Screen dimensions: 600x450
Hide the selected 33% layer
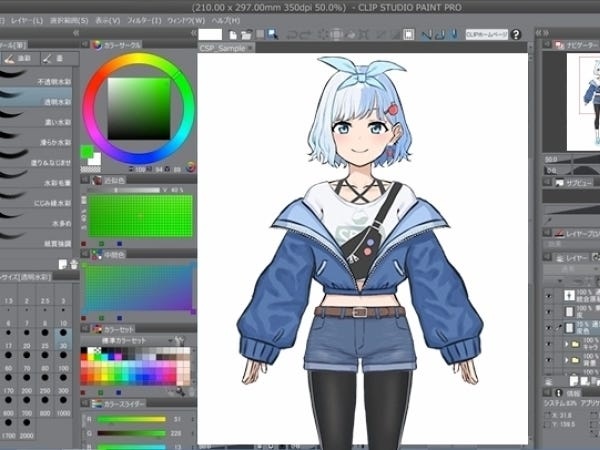coord(550,325)
